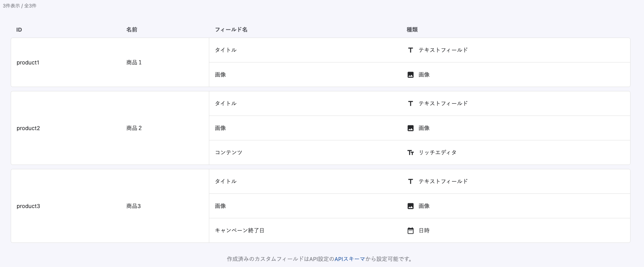Click the フィールド名 column header
644x267 pixels.
click(x=231, y=30)
